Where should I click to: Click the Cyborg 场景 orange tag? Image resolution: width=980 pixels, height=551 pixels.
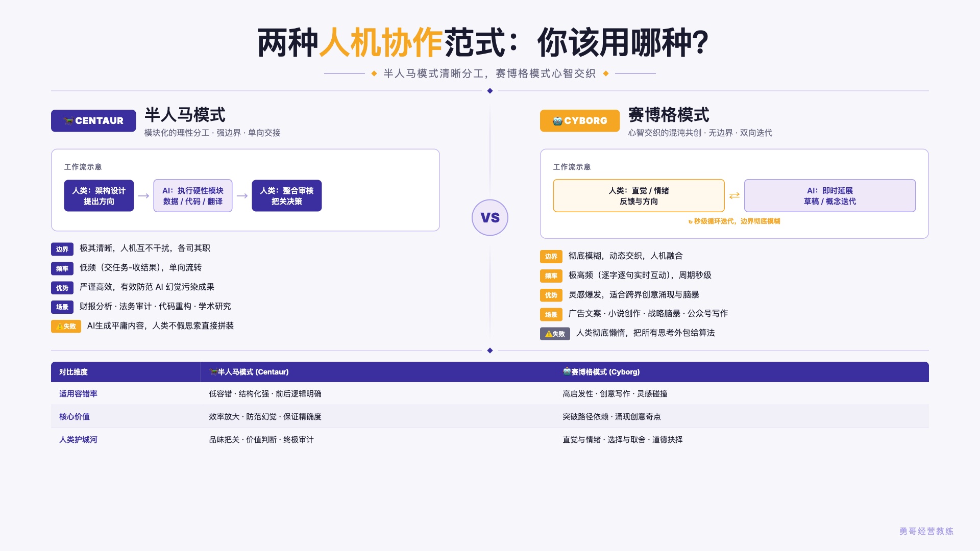pyautogui.click(x=551, y=314)
